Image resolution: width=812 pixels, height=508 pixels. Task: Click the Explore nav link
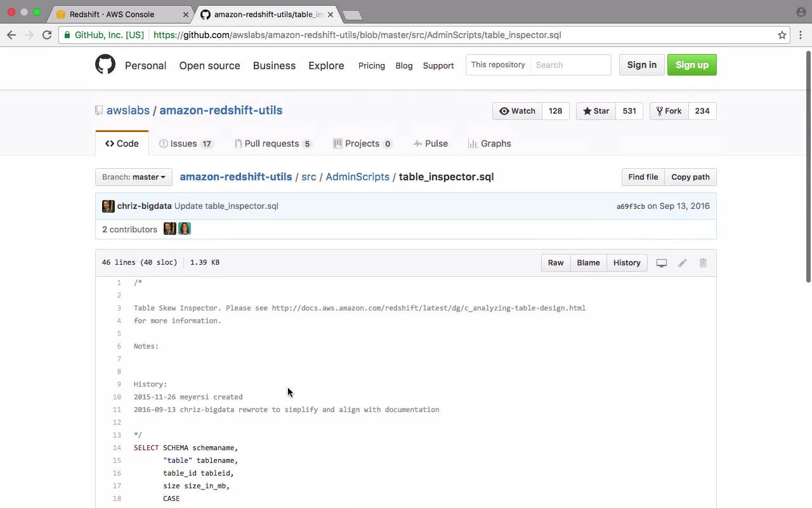(x=326, y=65)
